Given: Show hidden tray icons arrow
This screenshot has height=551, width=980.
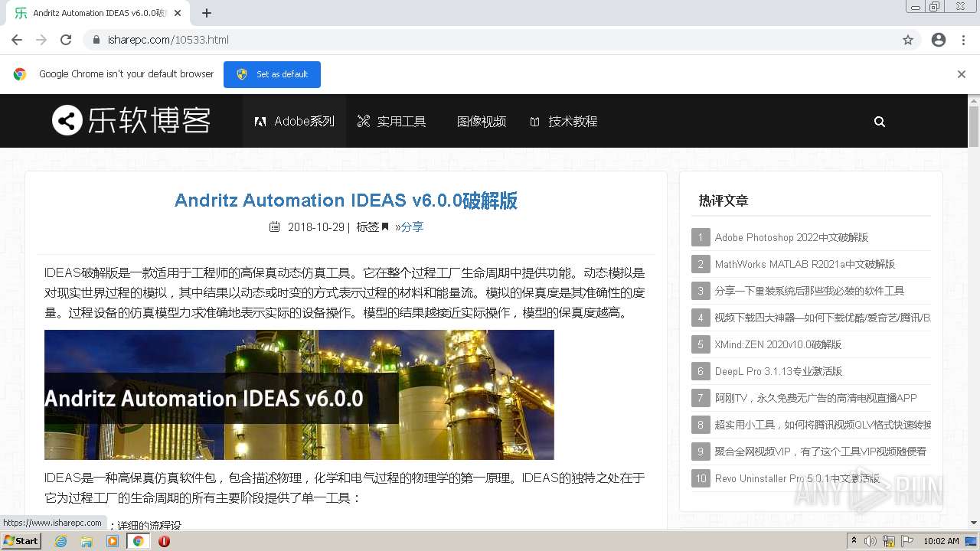Looking at the screenshot, I should click(854, 541).
